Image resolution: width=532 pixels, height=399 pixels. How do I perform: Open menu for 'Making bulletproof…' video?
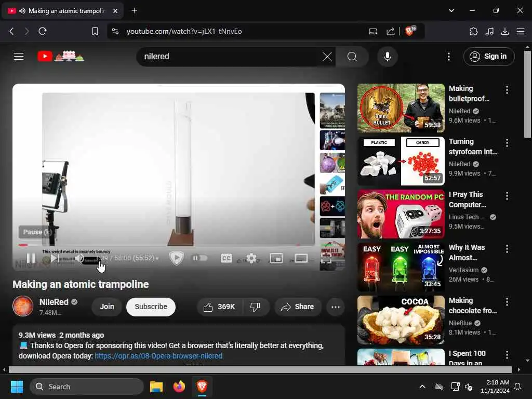click(x=507, y=90)
